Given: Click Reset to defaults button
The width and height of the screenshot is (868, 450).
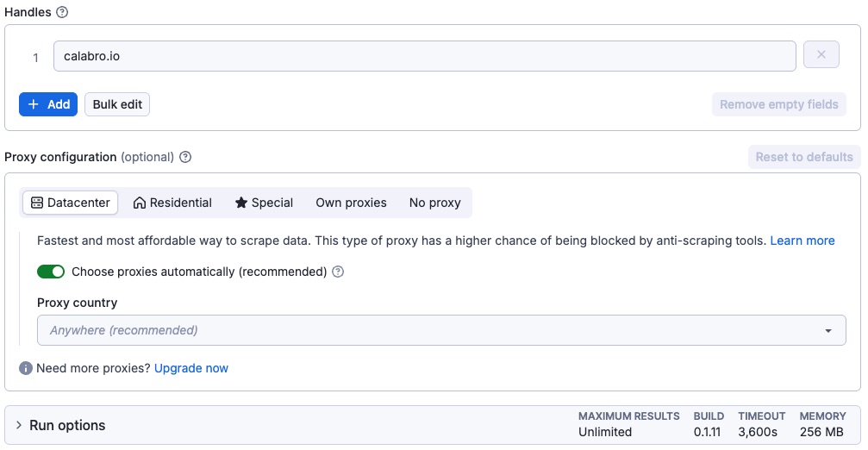Looking at the screenshot, I should (x=803, y=157).
